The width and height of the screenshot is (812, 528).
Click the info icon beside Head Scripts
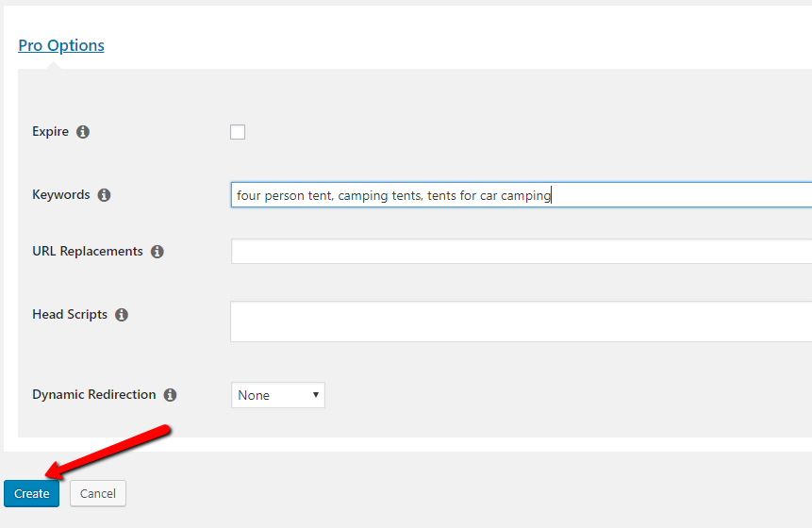click(122, 315)
